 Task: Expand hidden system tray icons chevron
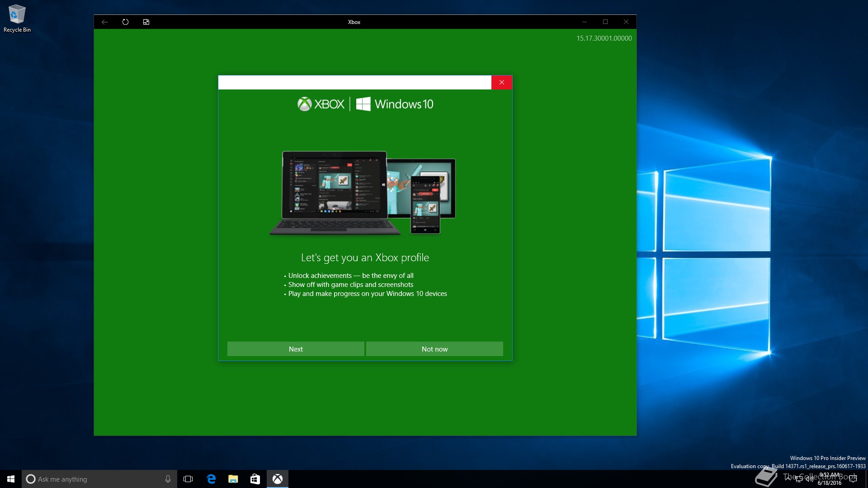(x=788, y=479)
